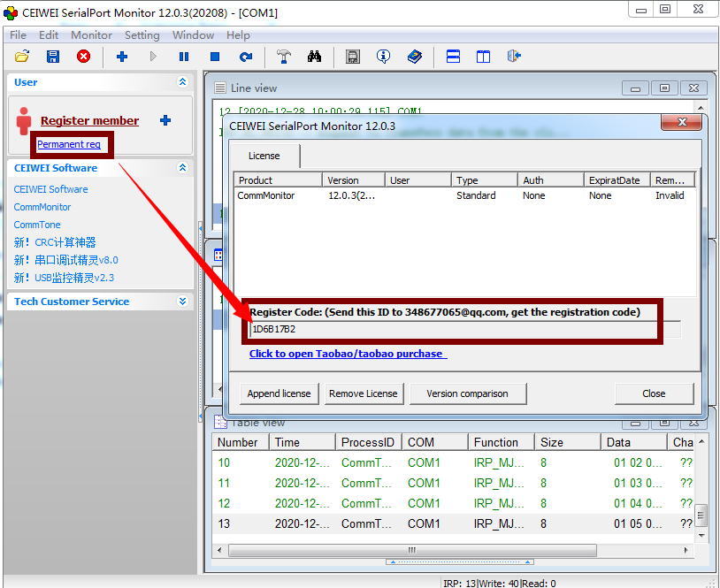Viewport: 720px width, 588px height.
Task: Click the horizontal split layout icon
Action: [x=453, y=57]
